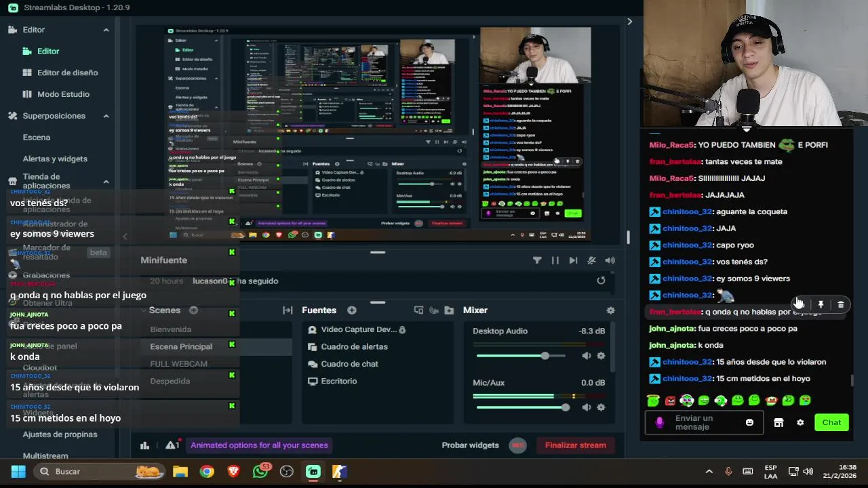868x488 pixels.
Task: Mute the Desktop Audio channel
Action: 586,356
